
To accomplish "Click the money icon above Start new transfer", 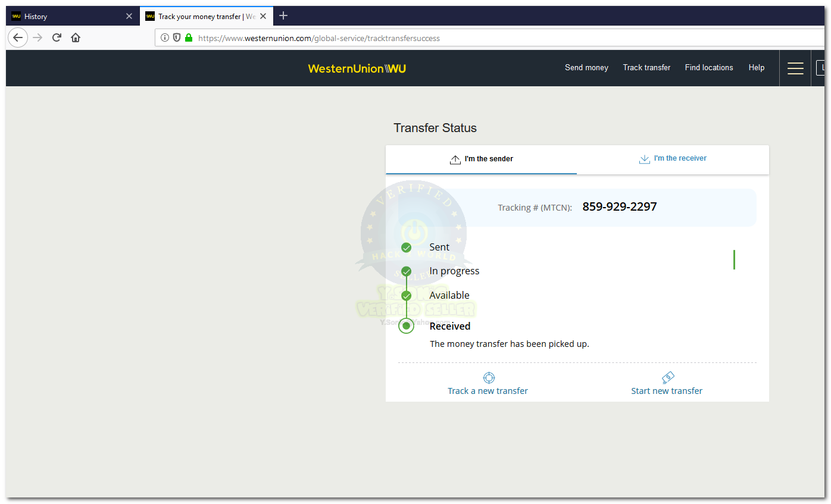I will pyautogui.click(x=668, y=378).
